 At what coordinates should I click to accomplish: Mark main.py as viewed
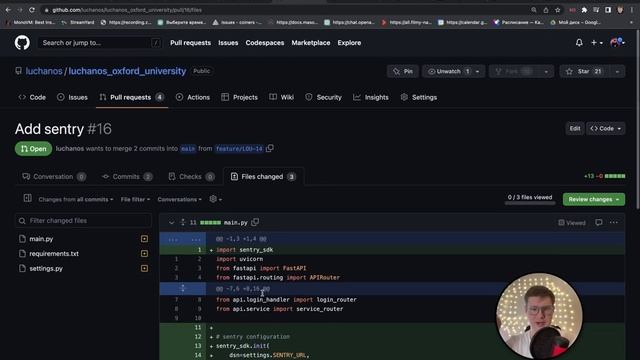coord(572,223)
